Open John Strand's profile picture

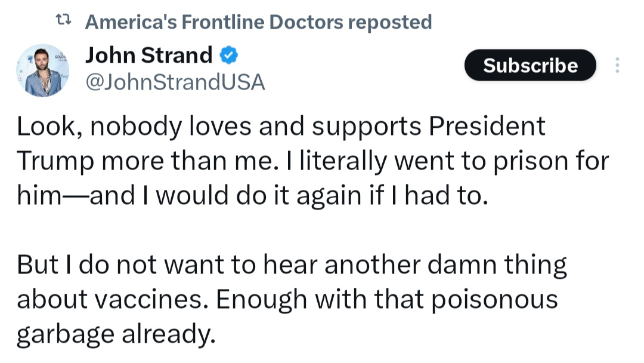click(x=42, y=70)
